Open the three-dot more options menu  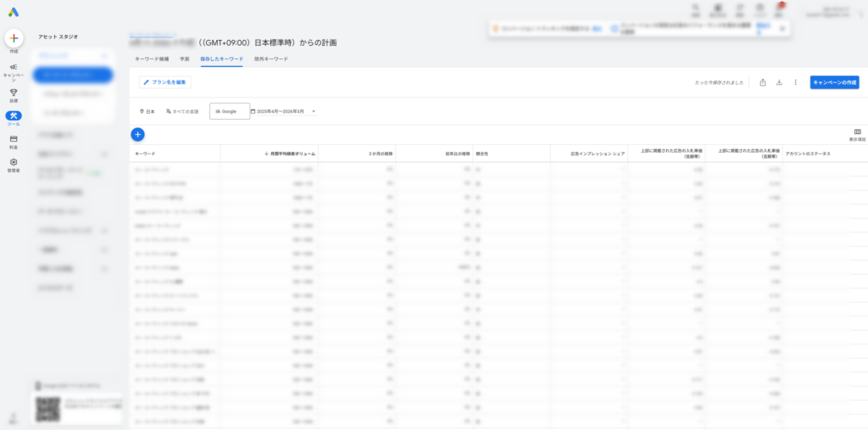[x=795, y=82]
